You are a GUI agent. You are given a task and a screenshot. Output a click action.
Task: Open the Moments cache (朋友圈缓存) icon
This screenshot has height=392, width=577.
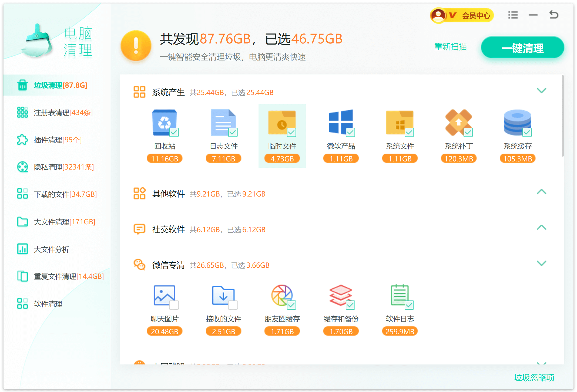tap(282, 295)
